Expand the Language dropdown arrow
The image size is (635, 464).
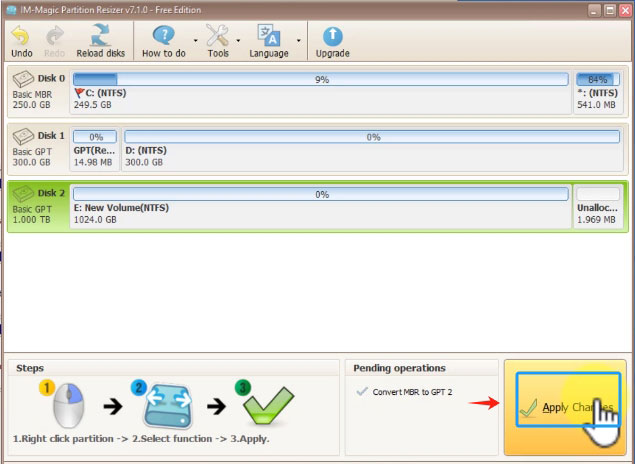[x=298, y=40]
